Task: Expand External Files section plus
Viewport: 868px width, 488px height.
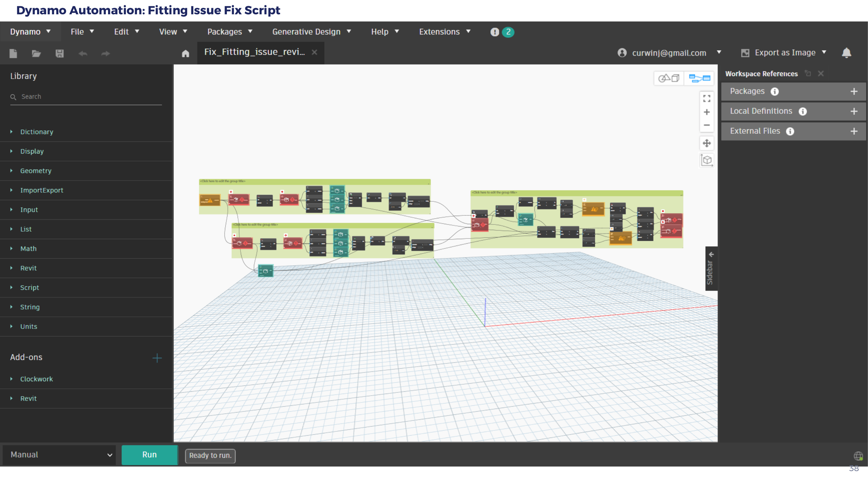Action: pyautogui.click(x=854, y=131)
